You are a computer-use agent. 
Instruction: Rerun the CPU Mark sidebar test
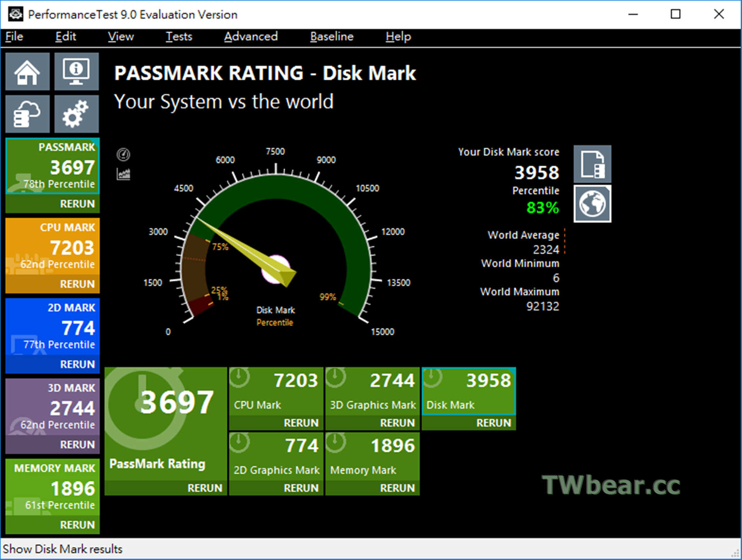pos(77,284)
